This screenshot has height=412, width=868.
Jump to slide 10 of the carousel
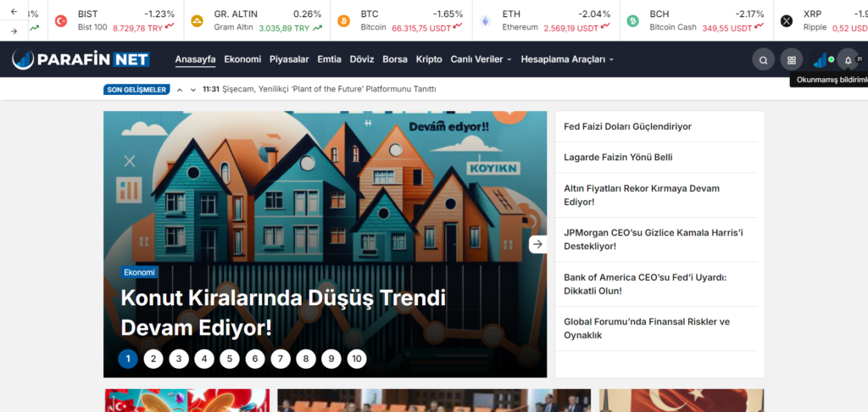(x=357, y=359)
